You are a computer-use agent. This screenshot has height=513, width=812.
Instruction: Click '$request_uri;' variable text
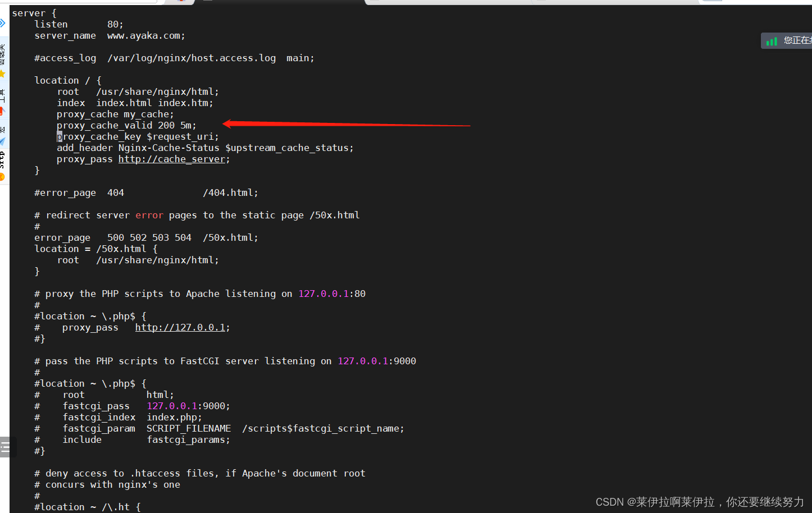(x=183, y=137)
